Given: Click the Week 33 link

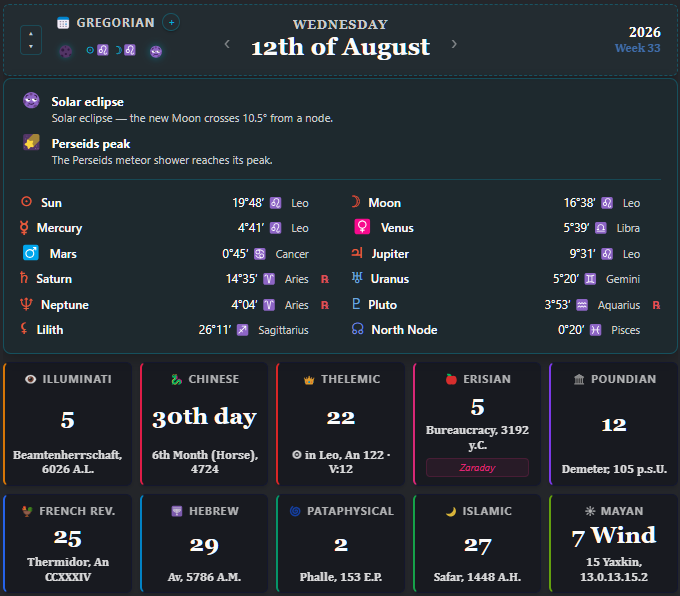Looking at the screenshot, I should point(638,48).
